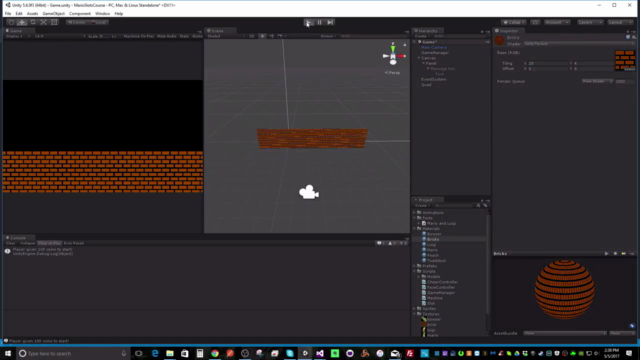640x360 pixels.
Task: Open the Shader dropdown in Inspector
Action: click(x=578, y=44)
